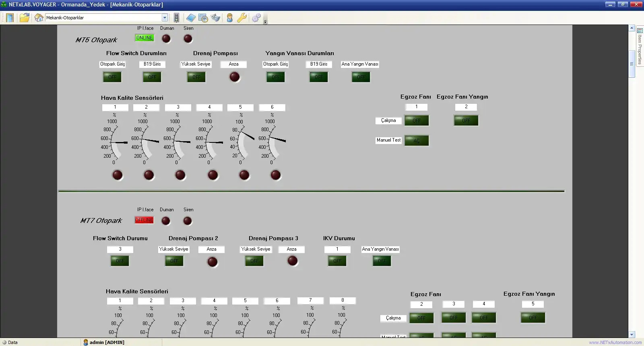
Task: Expand the toolbar overflow options arrow
Action: click(x=265, y=22)
